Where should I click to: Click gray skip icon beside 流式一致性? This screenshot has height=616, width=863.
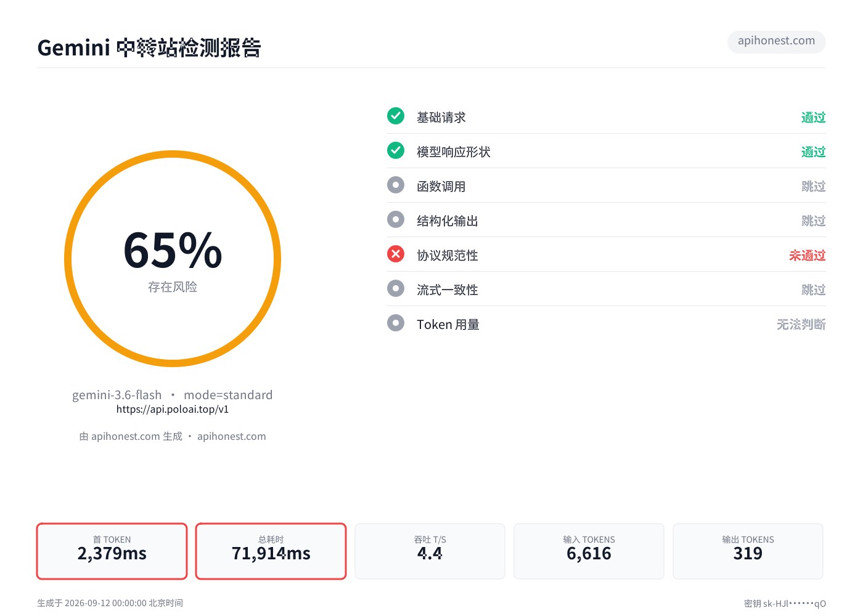tap(396, 288)
